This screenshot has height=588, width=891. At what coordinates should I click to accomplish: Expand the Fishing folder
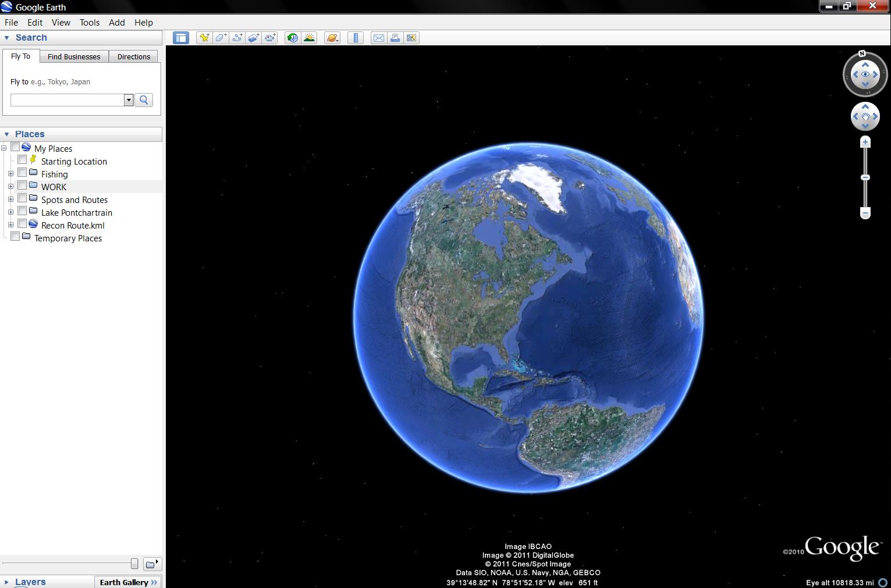click(x=10, y=174)
